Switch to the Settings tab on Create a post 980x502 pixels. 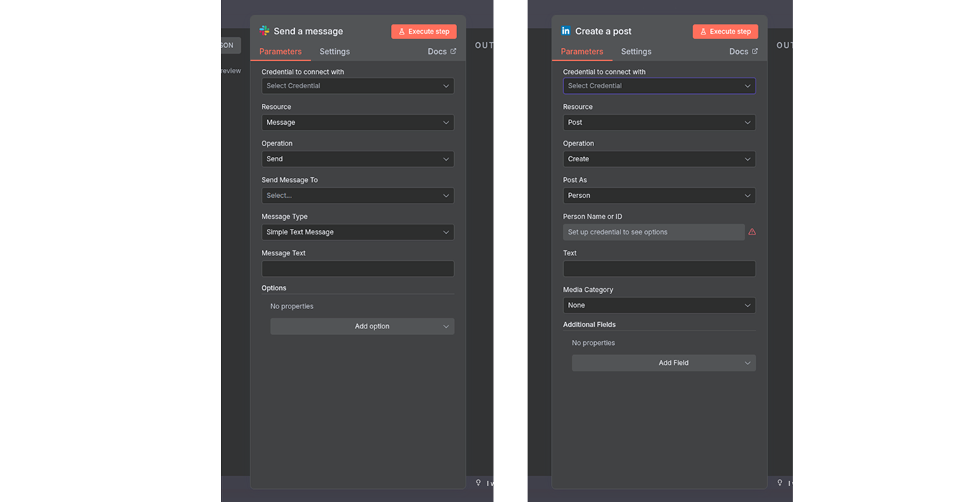click(x=636, y=51)
